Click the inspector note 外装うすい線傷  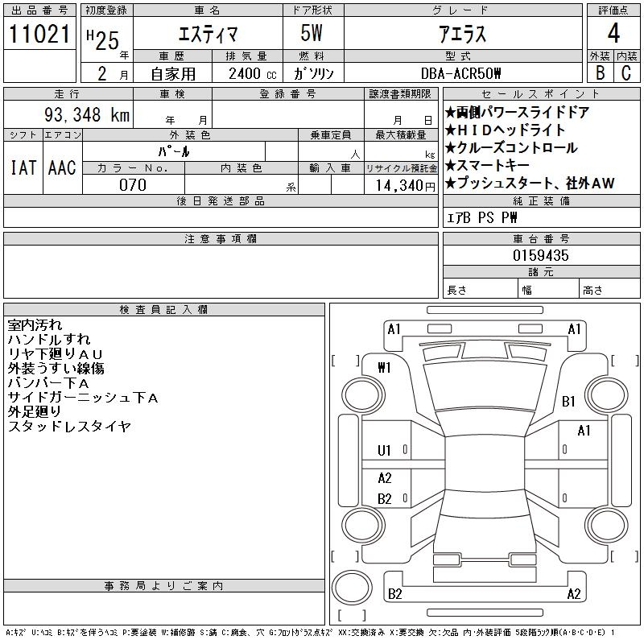click(x=56, y=368)
